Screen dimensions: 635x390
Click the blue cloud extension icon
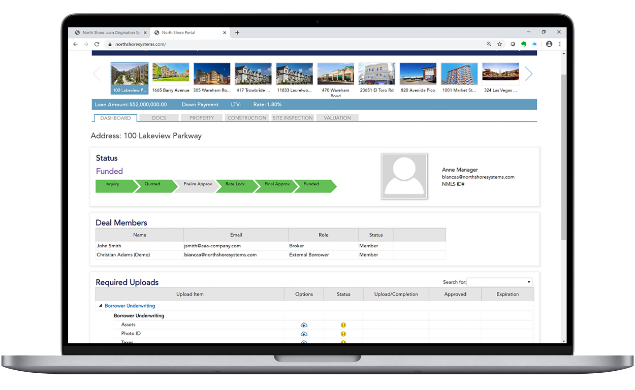534,44
